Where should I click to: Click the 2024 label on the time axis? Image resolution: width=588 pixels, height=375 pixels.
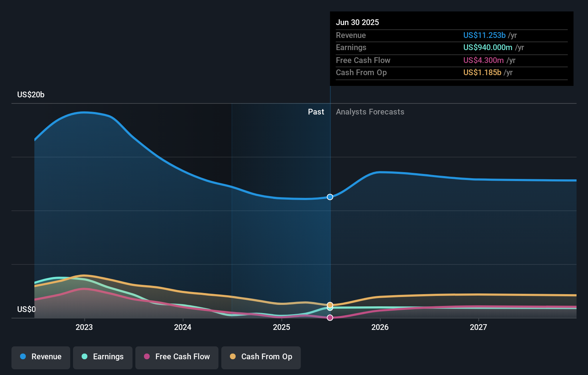[183, 327]
